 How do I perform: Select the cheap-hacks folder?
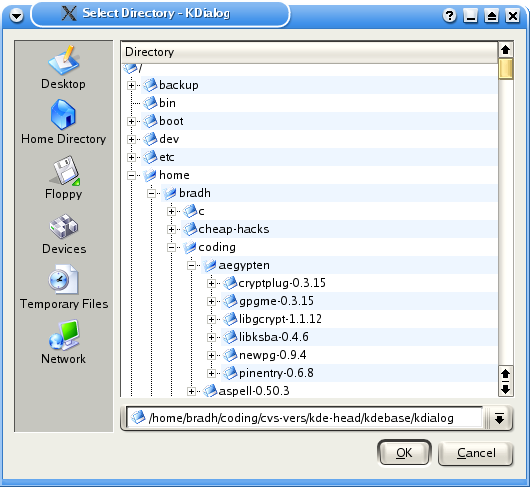click(234, 229)
